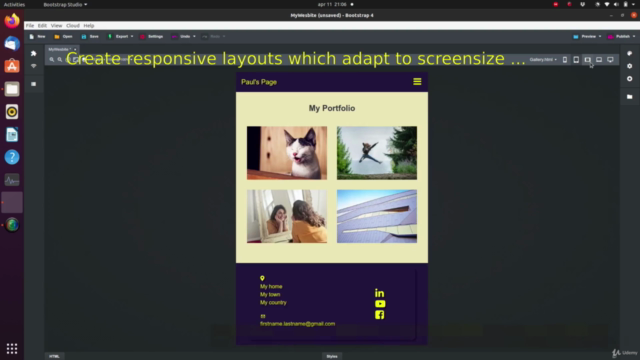Viewport: 640px width, 360px height.
Task: Click the LinkedIn icon in the footer
Action: (380, 293)
